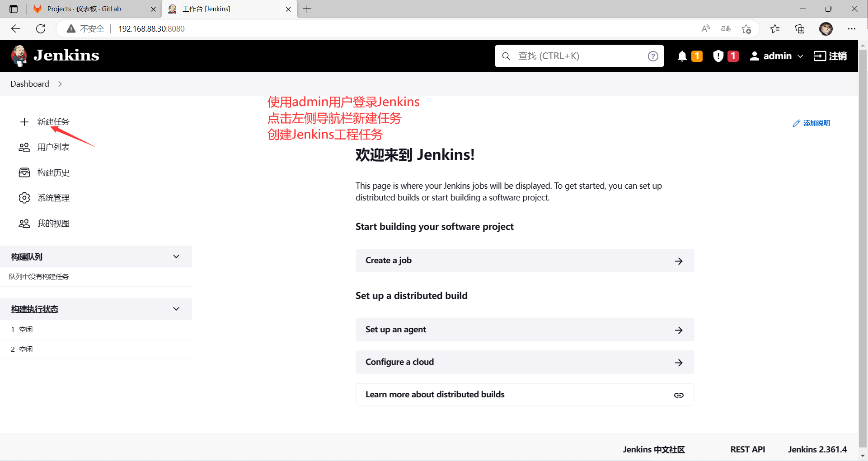Click the 我的视图 people icon
868x461 pixels.
click(x=24, y=224)
